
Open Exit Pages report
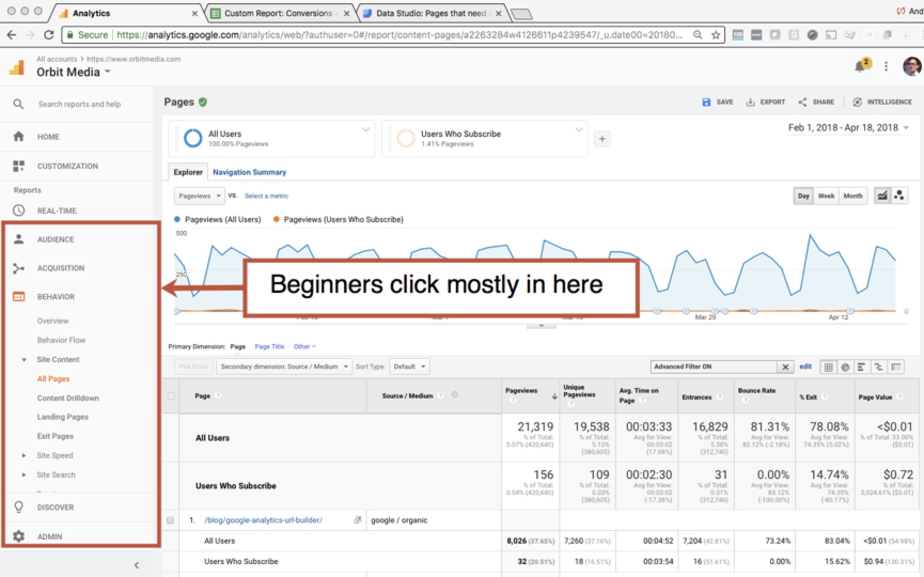(55, 436)
